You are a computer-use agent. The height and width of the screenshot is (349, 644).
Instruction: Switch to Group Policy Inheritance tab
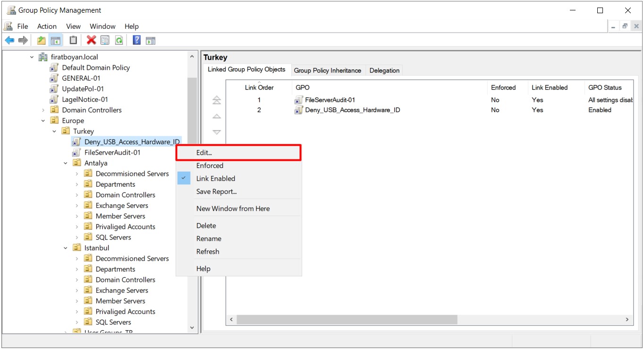pyautogui.click(x=327, y=70)
